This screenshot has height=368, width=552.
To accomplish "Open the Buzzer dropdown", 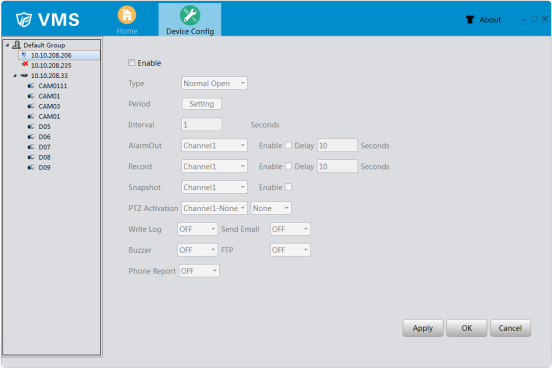I will tap(197, 250).
